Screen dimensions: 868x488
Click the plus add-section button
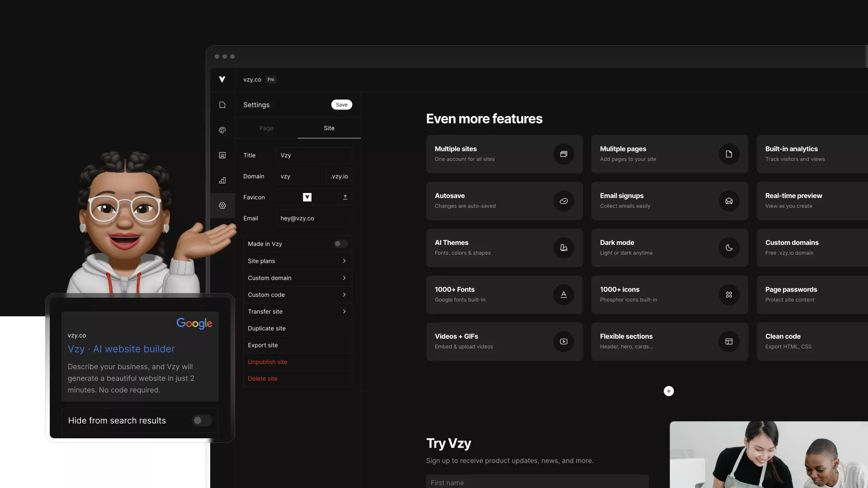point(669,391)
